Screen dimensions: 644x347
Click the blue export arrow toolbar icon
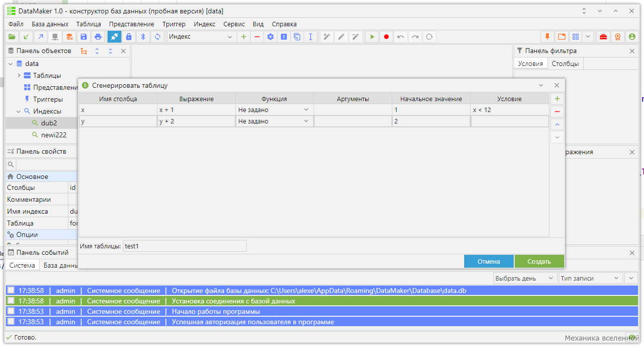click(41, 37)
